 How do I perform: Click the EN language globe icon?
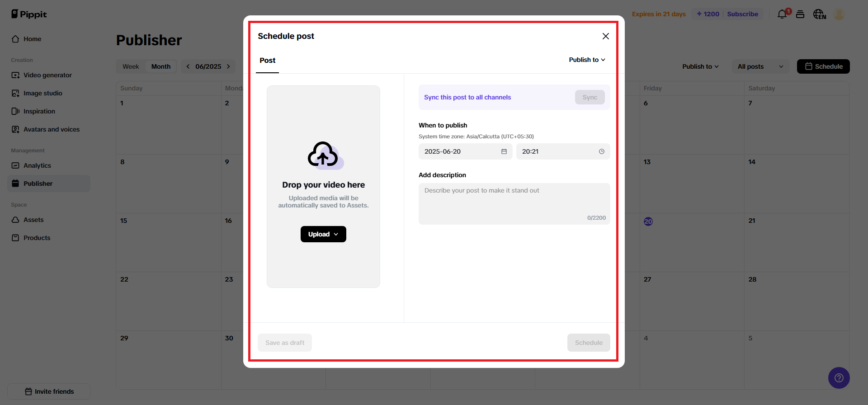[x=819, y=14]
